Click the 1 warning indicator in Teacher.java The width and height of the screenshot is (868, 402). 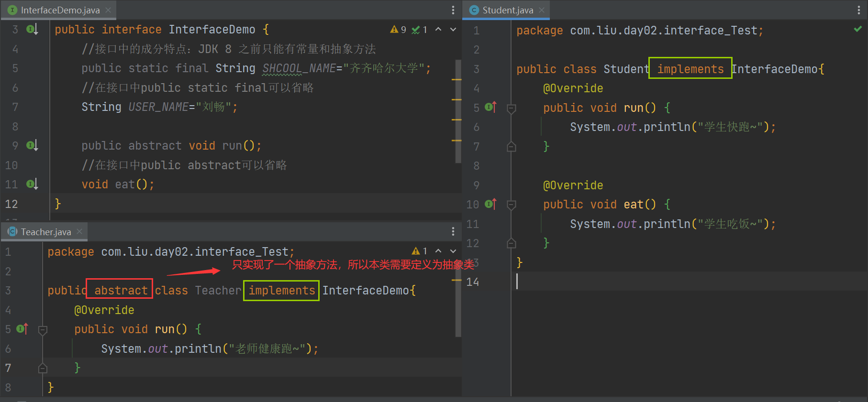point(419,251)
